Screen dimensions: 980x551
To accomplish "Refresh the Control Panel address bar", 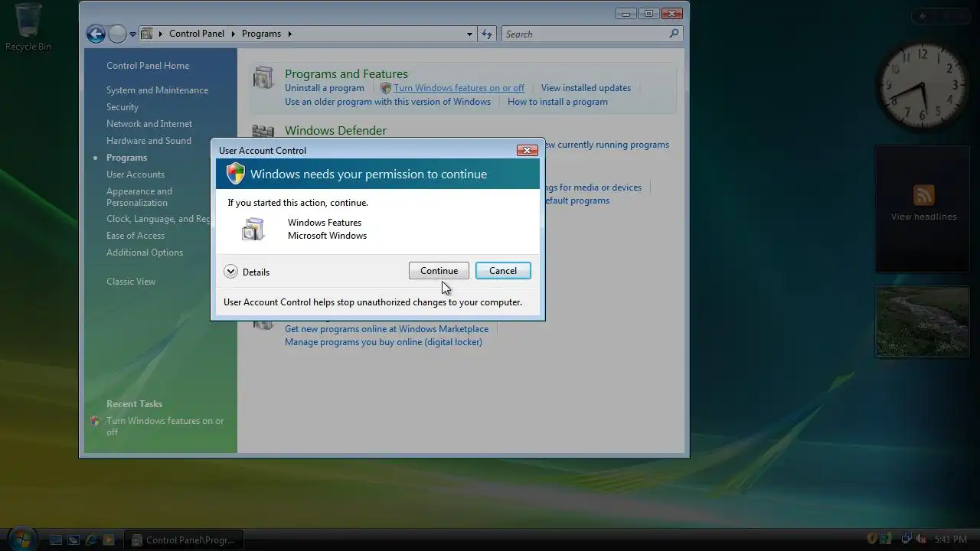I will click(x=487, y=34).
